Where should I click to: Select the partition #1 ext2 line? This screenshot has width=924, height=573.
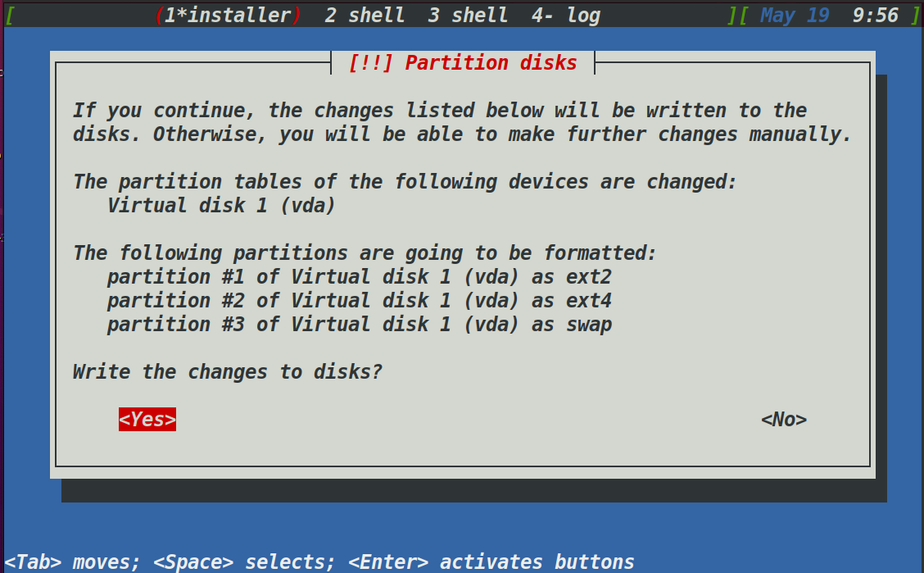click(360, 276)
